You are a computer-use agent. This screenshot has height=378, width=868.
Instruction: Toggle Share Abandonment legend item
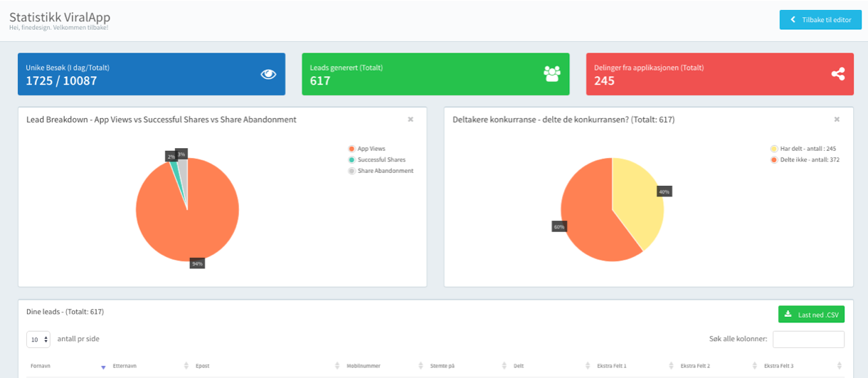(x=381, y=171)
